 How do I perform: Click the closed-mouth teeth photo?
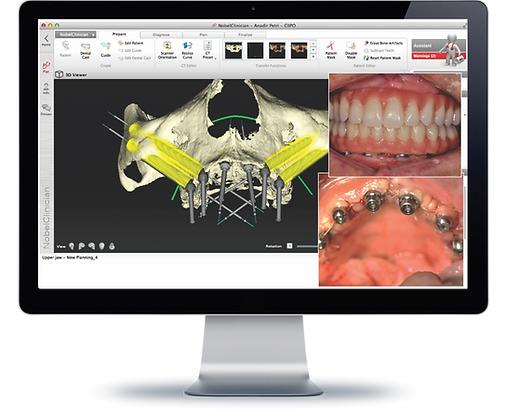[395, 124]
